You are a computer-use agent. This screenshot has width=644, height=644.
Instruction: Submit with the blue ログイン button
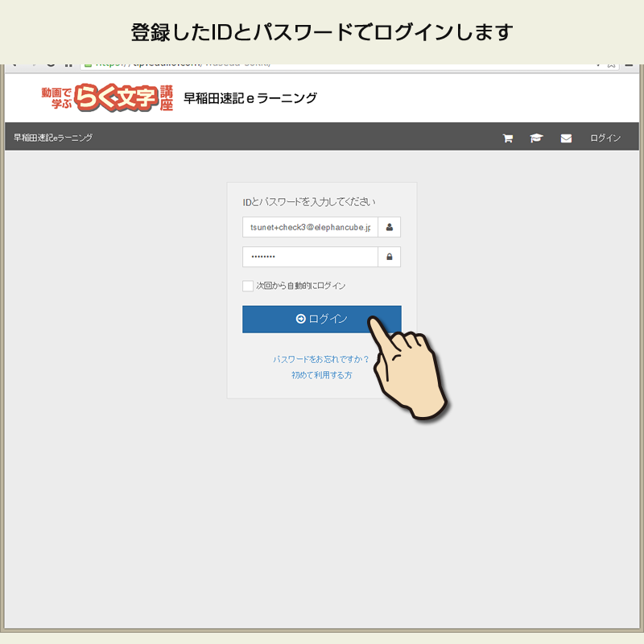tap(321, 319)
